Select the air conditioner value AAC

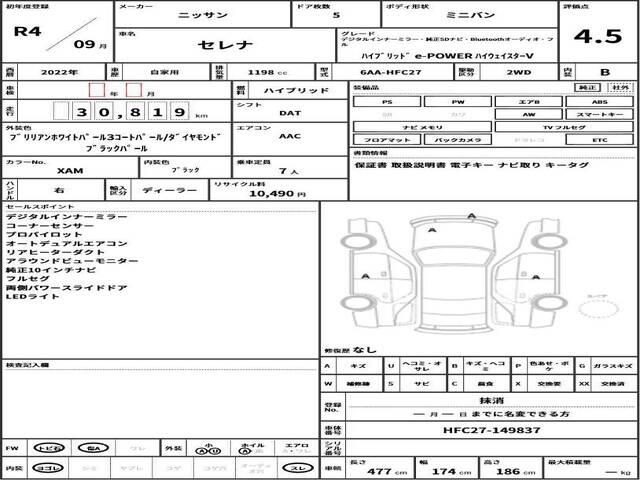[290, 136]
